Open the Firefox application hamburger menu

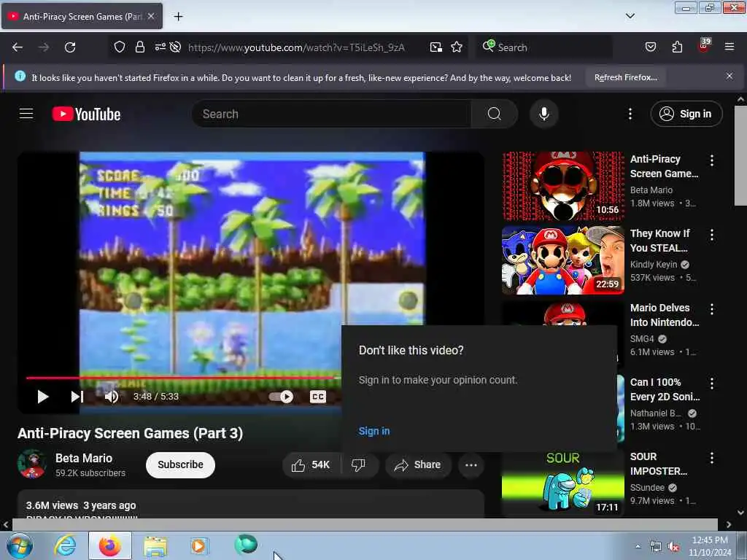click(x=729, y=47)
